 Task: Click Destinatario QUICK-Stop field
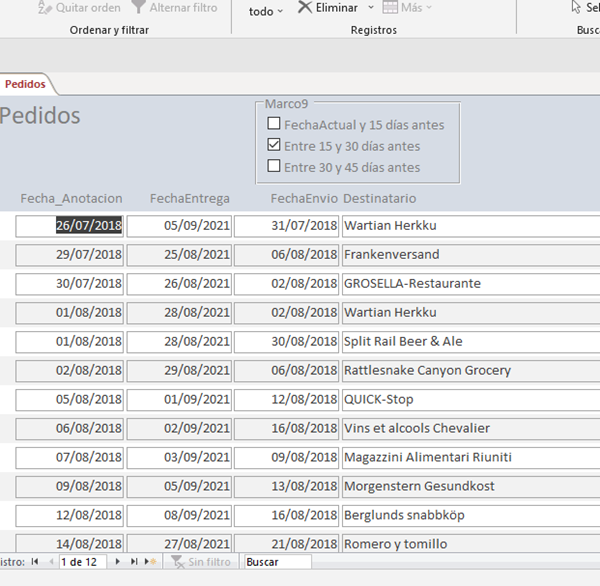471,400
